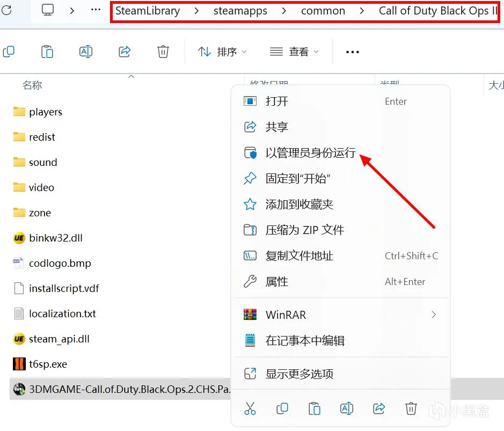This screenshot has width=504, height=431.
Task: Choose 压缩为 ZIP 文件 in context menu
Action: point(341,230)
